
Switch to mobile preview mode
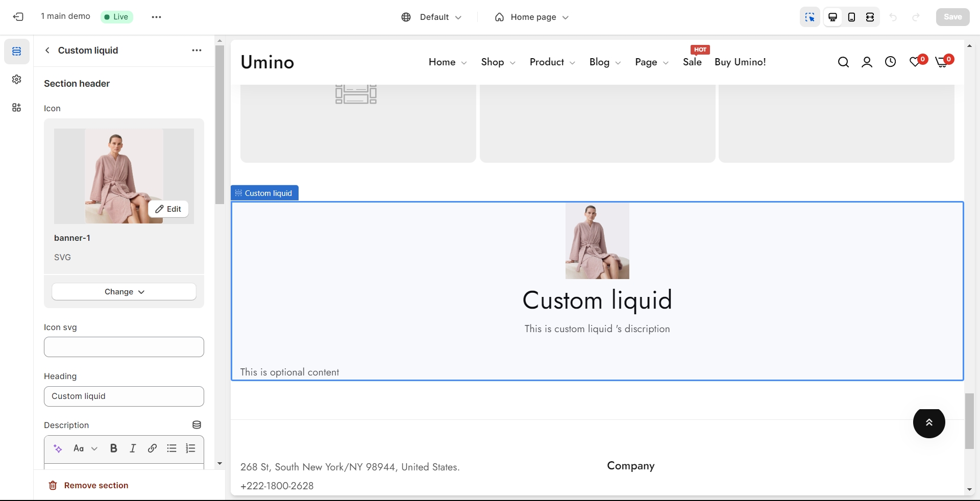tap(851, 17)
